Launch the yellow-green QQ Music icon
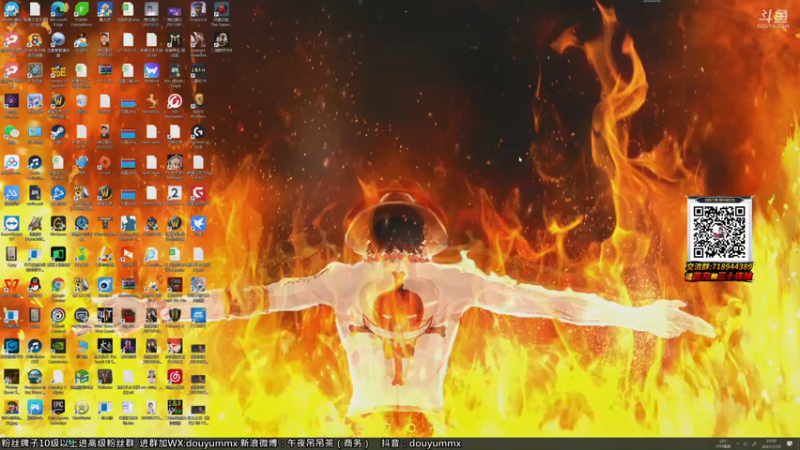The width and height of the screenshot is (800, 450). 81,254
